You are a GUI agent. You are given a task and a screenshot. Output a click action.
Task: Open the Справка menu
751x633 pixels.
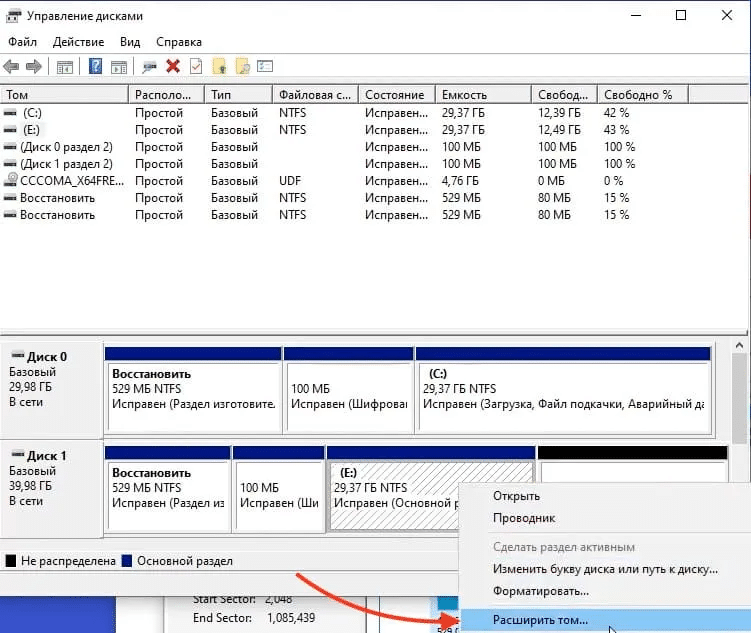click(x=179, y=42)
